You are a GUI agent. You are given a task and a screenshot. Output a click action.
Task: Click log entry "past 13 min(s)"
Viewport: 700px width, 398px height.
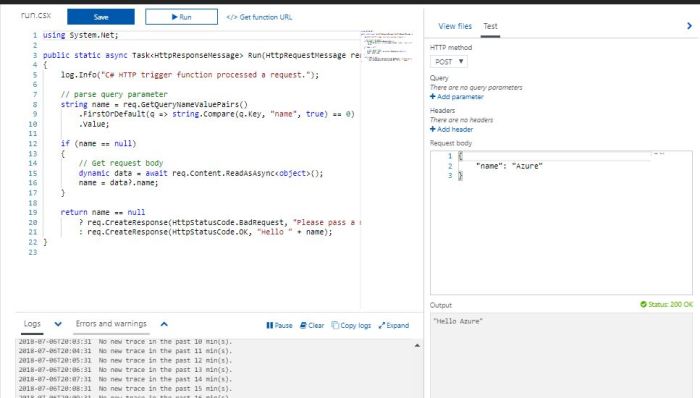pos(125,370)
